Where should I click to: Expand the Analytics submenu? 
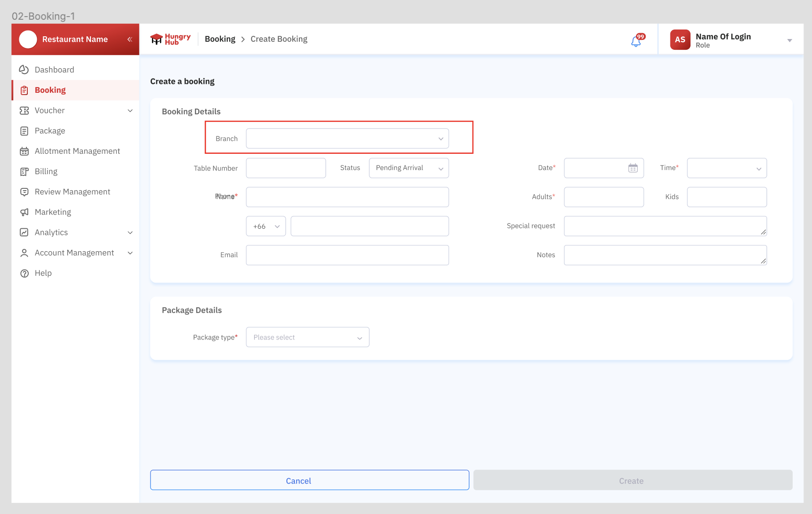130,232
